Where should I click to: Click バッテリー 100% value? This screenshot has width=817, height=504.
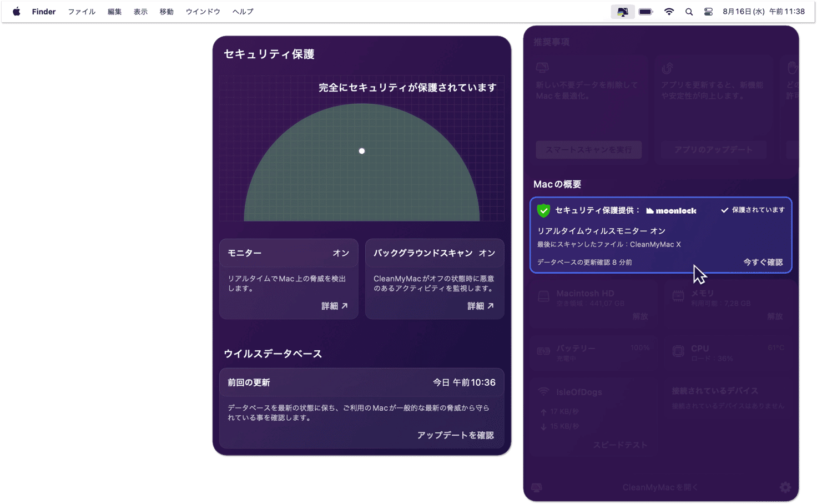tap(640, 347)
